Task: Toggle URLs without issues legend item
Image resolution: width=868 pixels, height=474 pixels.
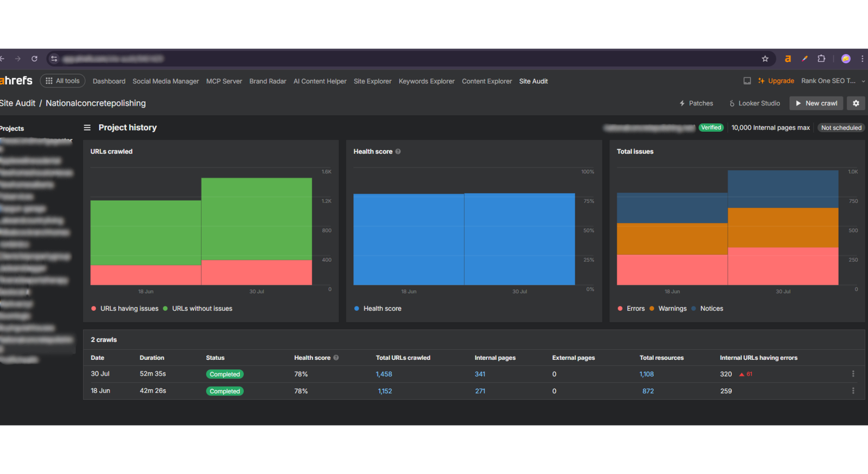Action: coord(202,308)
